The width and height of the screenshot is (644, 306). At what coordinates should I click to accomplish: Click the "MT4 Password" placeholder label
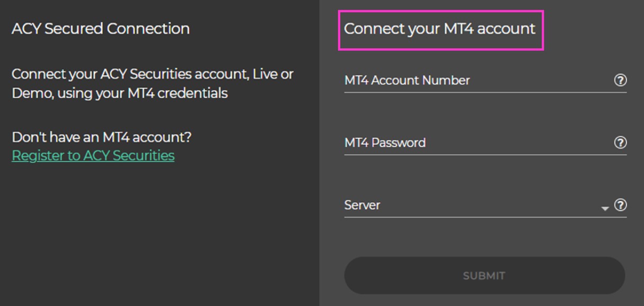(385, 143)
